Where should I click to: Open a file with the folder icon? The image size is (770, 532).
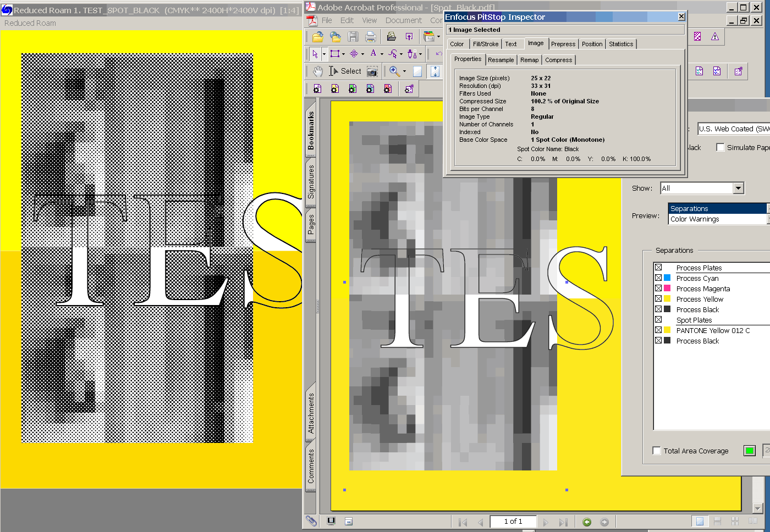318,37
